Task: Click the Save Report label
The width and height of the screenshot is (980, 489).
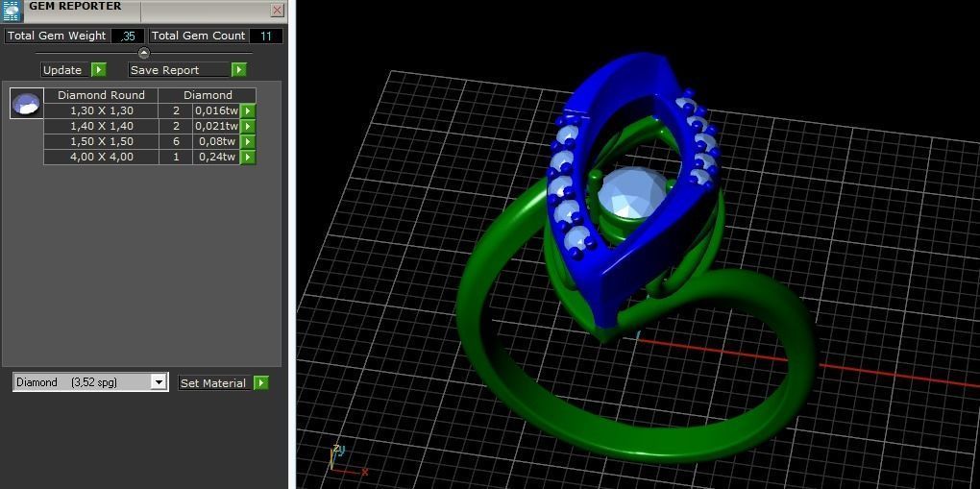Action: (165, 70)
